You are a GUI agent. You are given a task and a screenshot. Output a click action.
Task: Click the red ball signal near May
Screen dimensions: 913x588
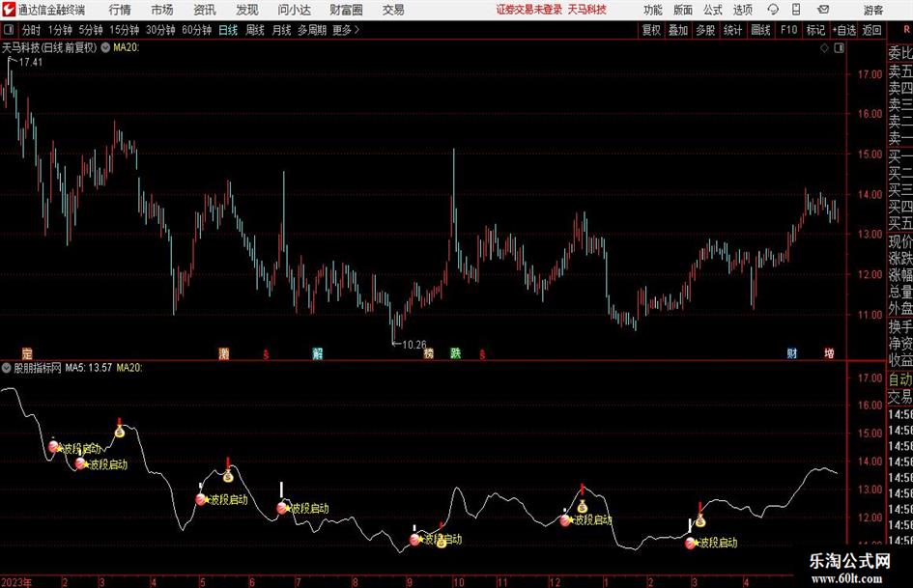201,499
